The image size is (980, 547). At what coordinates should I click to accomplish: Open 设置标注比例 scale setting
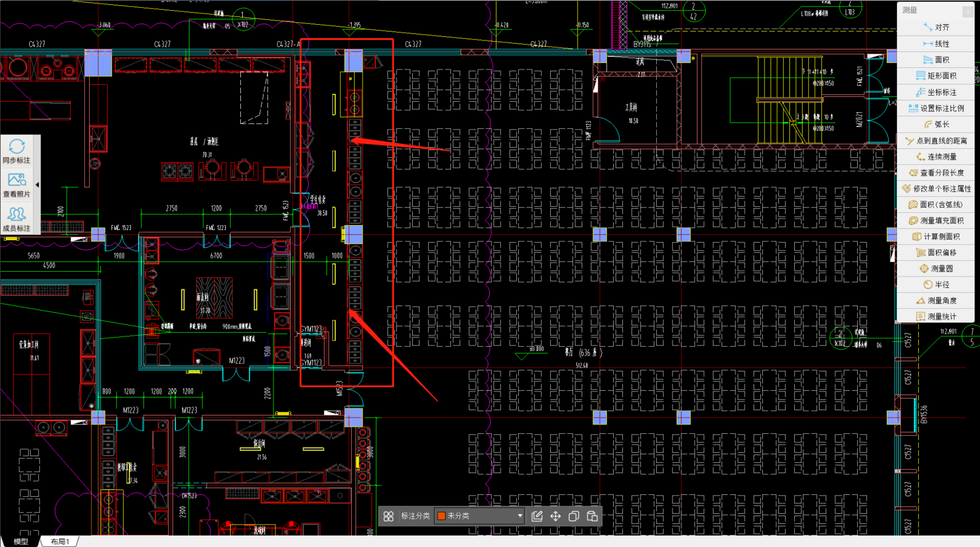pyautogui.click(x=935, y=108)
